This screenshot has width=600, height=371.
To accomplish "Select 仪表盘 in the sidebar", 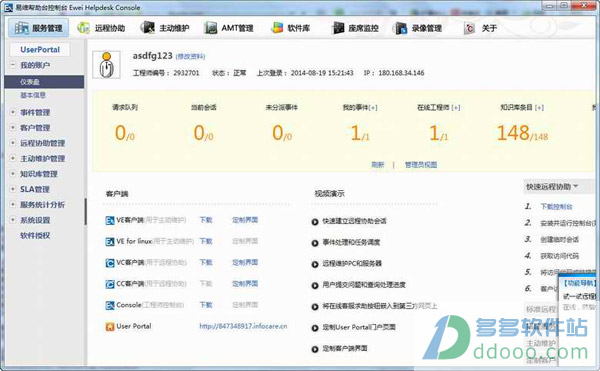I will 44,82.
